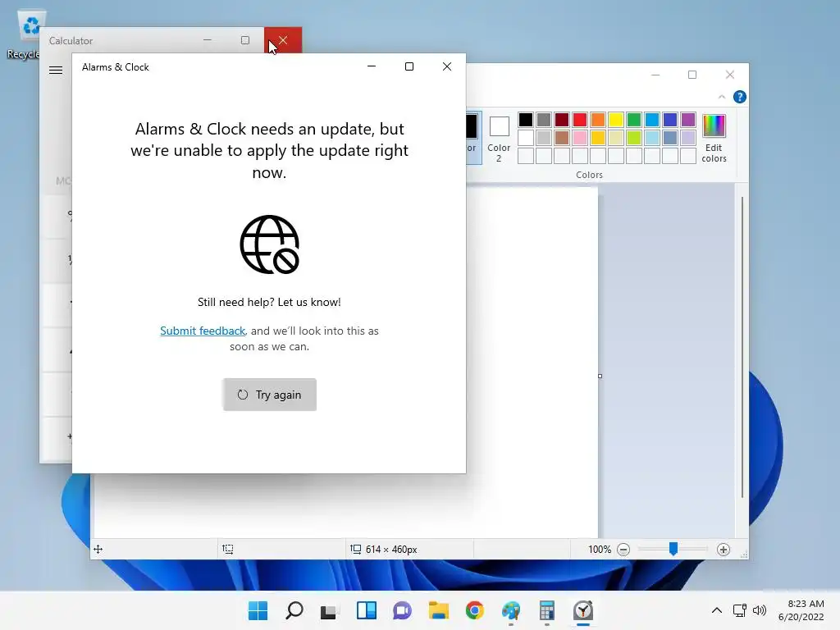
Task: Open Edit colors in Paint
Action: click(x=714, y=139)
